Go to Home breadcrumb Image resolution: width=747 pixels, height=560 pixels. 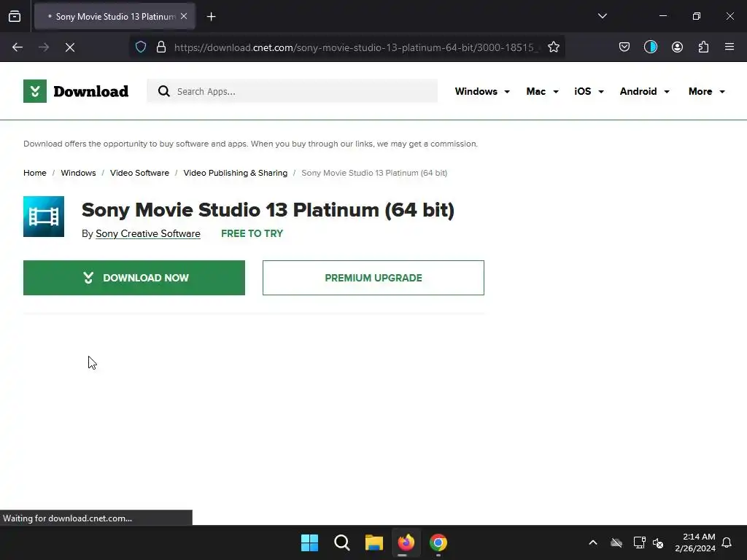pyautogui.click(x=35, y=173)
